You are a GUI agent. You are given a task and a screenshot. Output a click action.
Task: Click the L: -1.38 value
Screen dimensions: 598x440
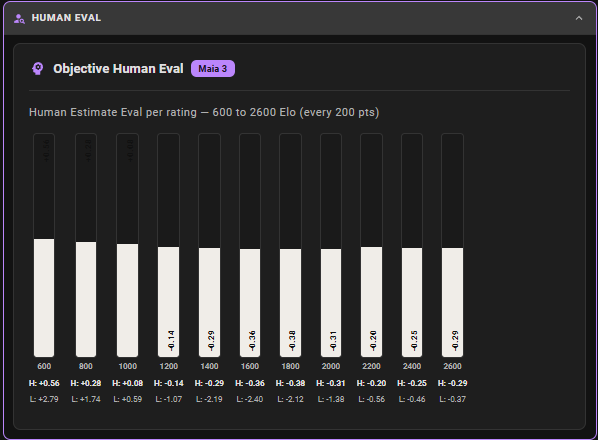click(x=331, y=399)
